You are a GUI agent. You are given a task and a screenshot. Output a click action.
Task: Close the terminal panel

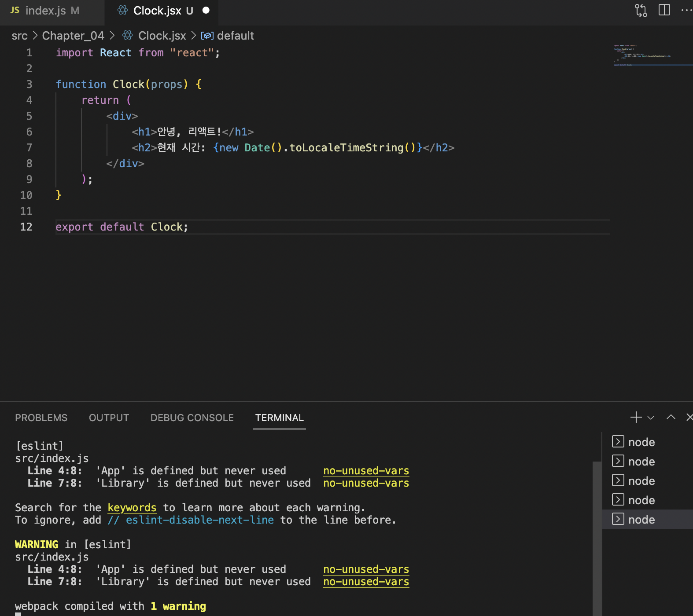point(689,417)
